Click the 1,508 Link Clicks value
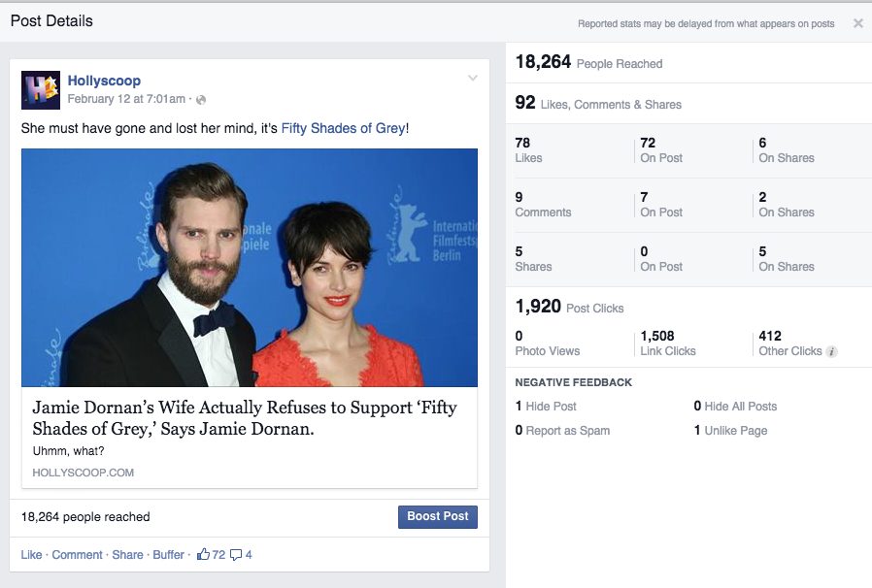The width and height of the screenshot is (872, 588). (668, 343)
